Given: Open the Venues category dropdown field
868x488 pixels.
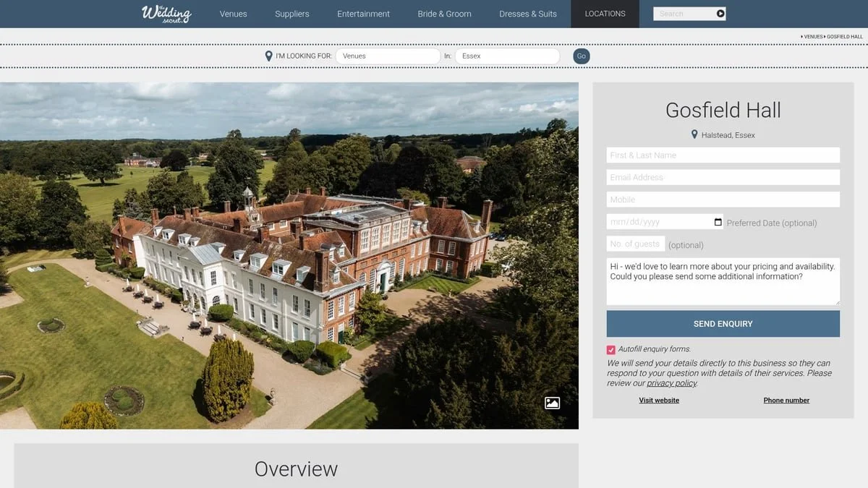Looking at the screenshot, I should [x=388, y=56].
